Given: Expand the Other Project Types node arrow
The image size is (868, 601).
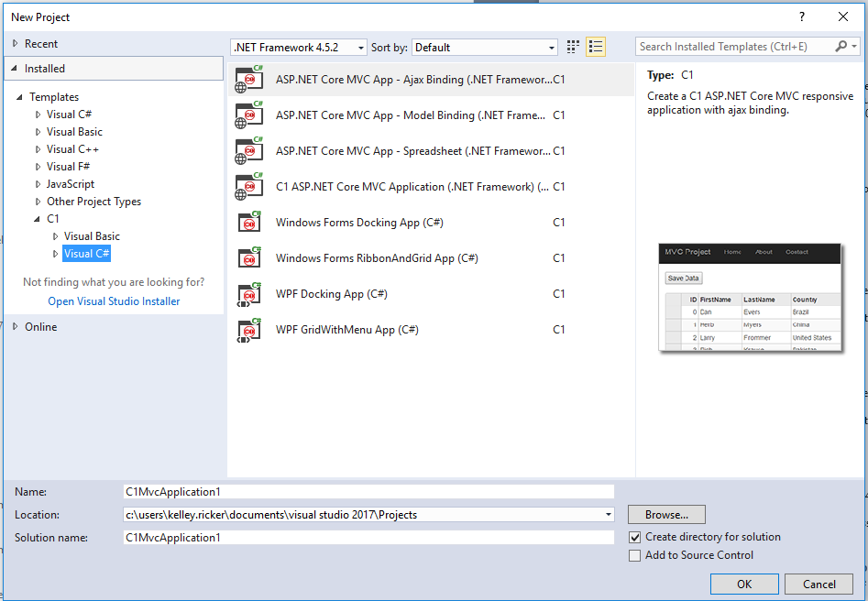Looking at the screenshot, I should tap(38, 202).
